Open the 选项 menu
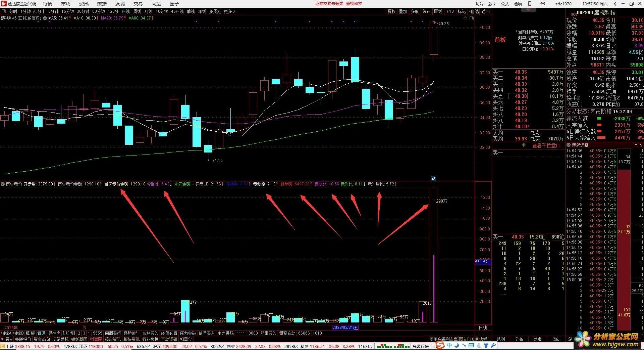 click(518, 4)
